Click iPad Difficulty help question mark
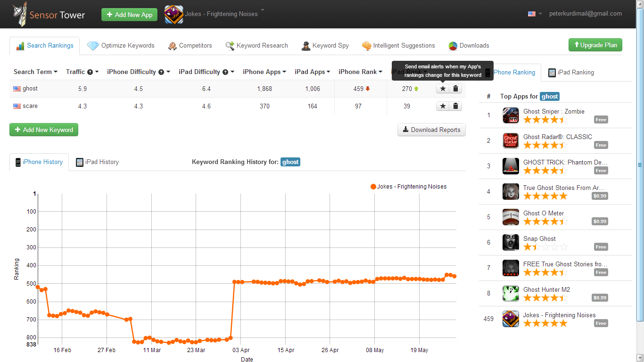The width and height of the screenshot is (644, 362). point(225,72)
